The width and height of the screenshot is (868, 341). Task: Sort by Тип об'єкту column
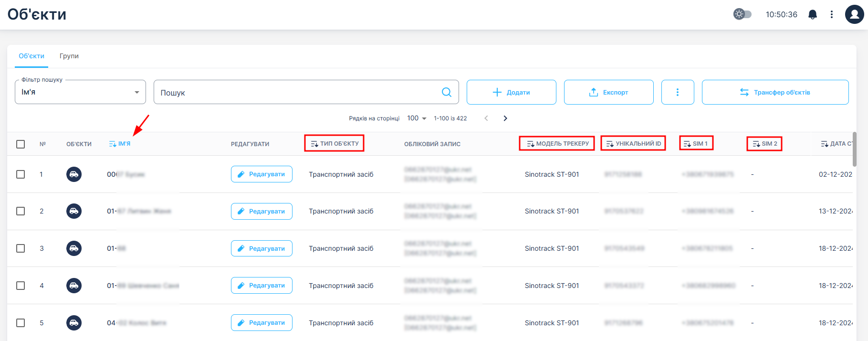(335, 143)
